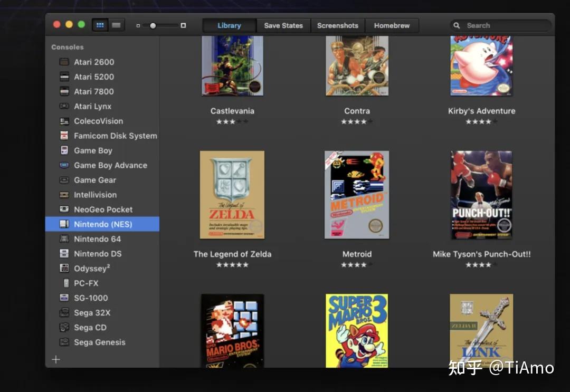Viewport: 570px width, 392px height.
Task: Click The Legend of Zelda title
Action: 232,254
